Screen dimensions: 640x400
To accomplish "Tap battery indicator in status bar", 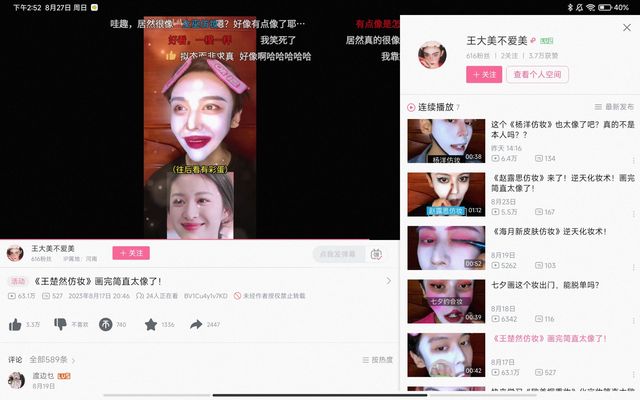I will (604, 7).
